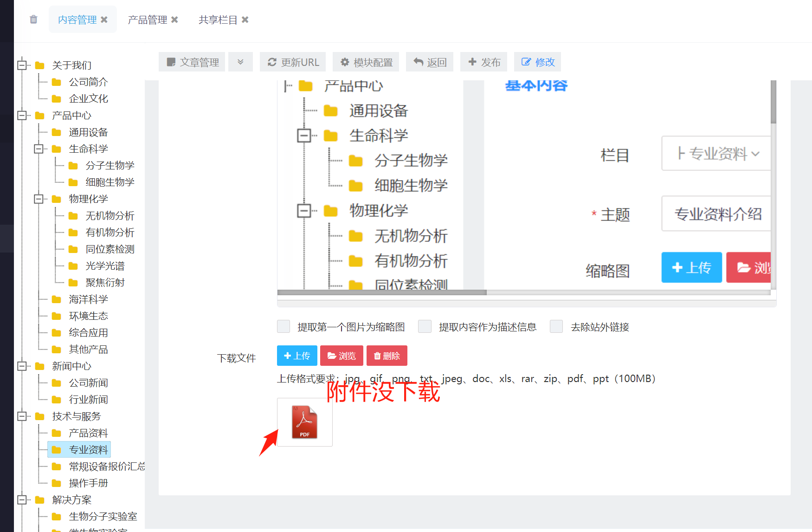Image resolution: width=812 pixels, height=532 pixels.
Task: Select 分子生物学 in the sidebar tree
Action: 110,165
